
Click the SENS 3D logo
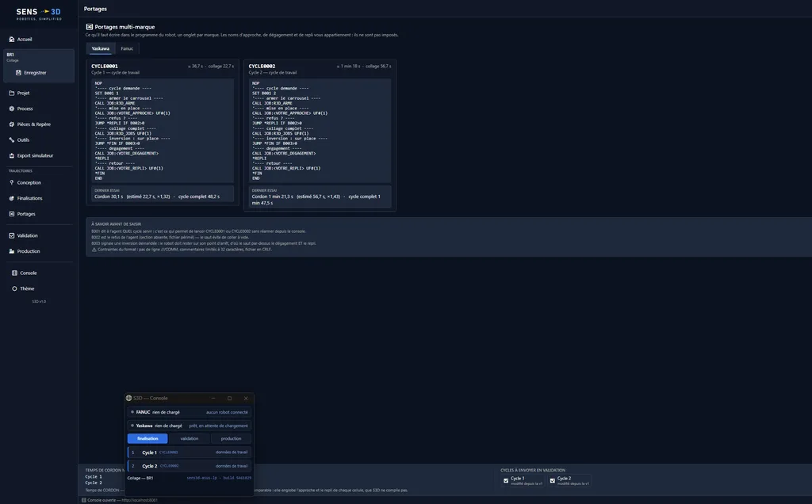(39, 13)
